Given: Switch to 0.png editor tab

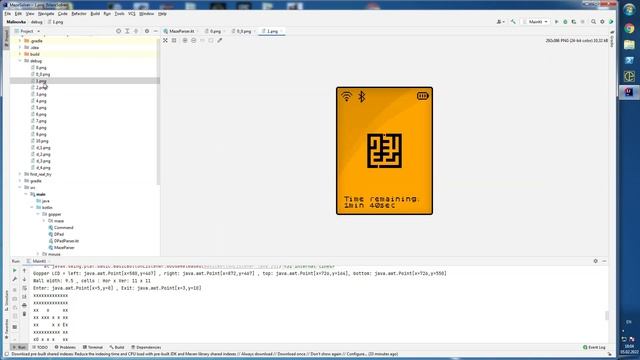Looking at the screenshot, I should click(215, 31).
